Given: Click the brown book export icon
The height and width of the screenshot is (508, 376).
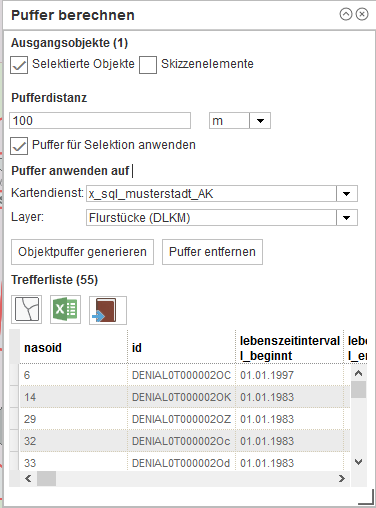Looking at the screenshot, I should pos(108,310).
